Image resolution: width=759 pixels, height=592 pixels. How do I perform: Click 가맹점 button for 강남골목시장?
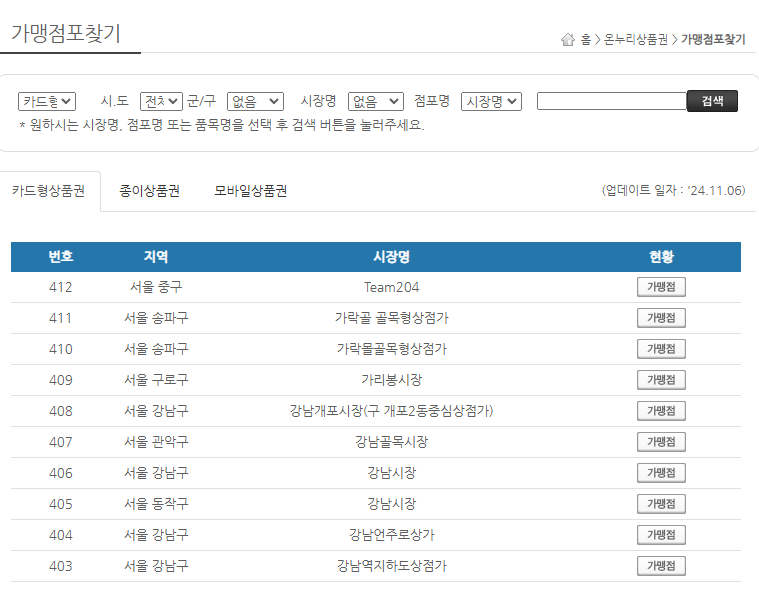pos(661,442)
